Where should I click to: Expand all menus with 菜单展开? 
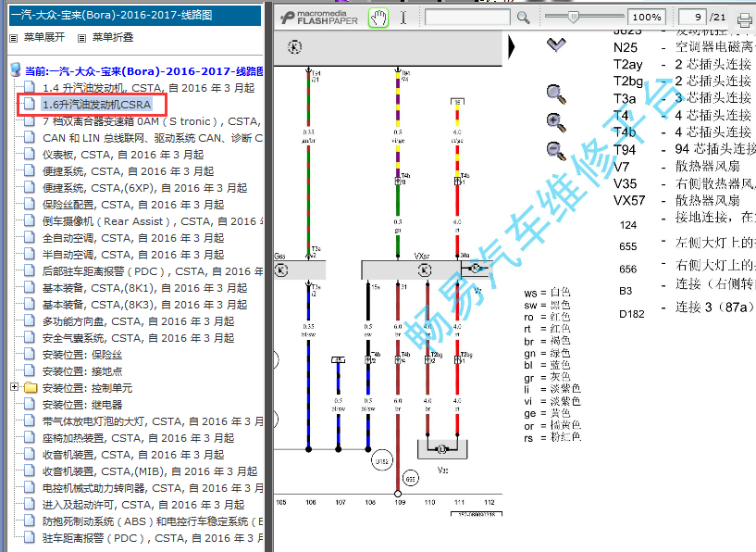click(x=43, y=37)
